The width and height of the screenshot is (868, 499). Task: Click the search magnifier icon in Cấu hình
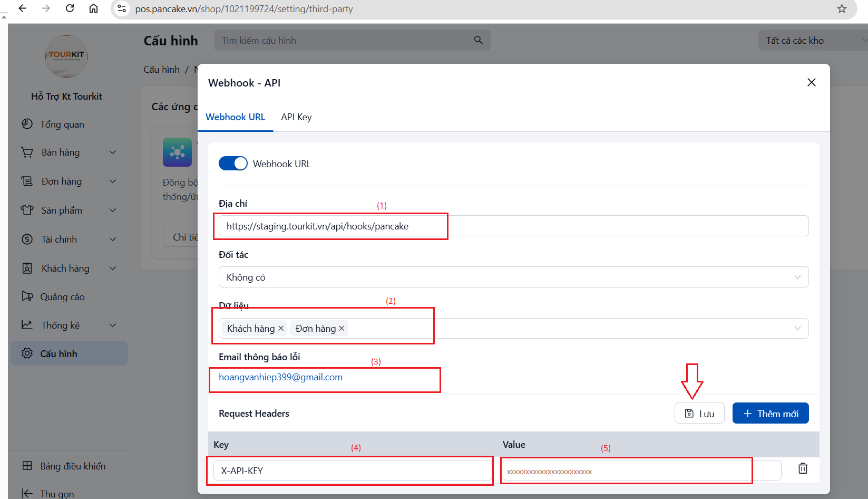tap(478, 40)
